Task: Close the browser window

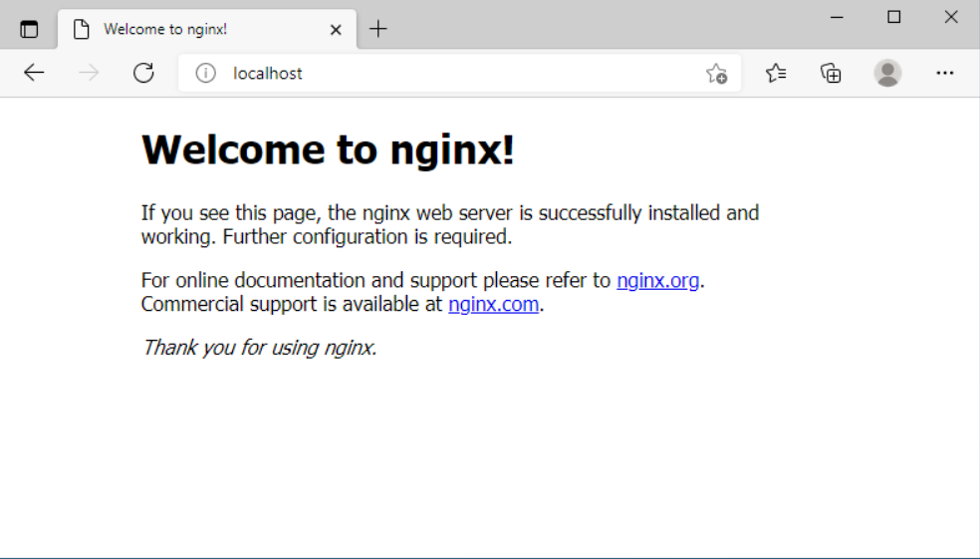Action: (x=951, y=18)
